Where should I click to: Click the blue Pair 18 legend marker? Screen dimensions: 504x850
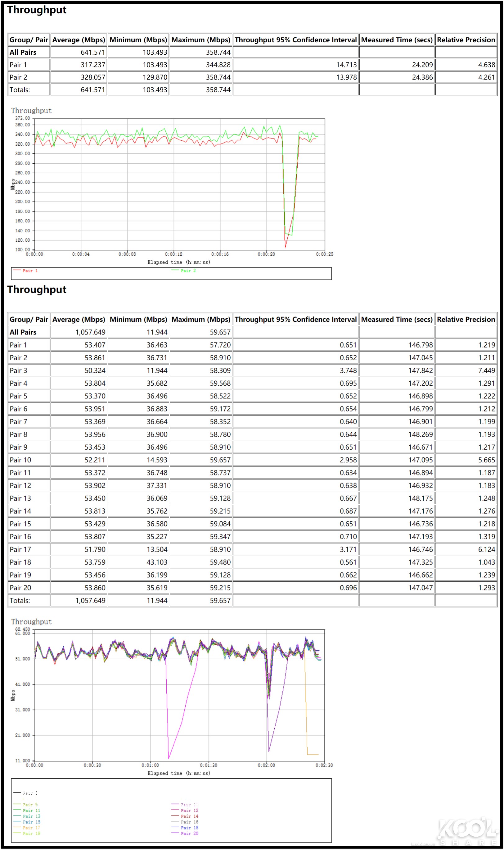coord(176,827)
